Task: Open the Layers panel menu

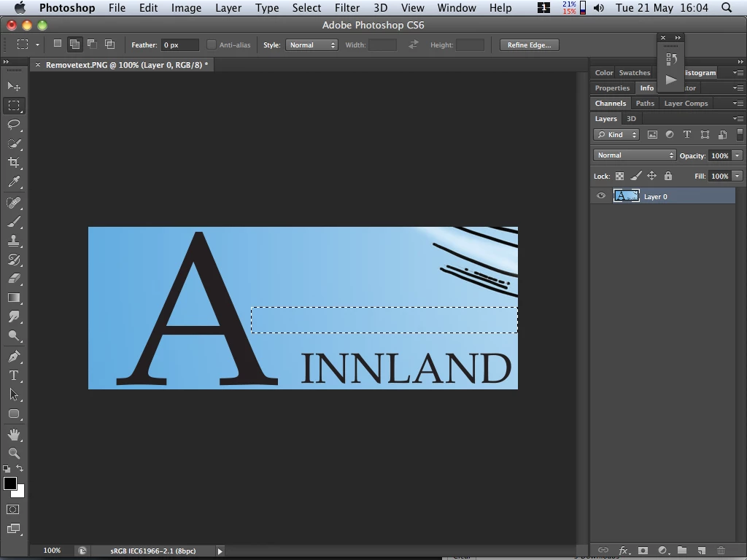Action: [x=738, y=119]
